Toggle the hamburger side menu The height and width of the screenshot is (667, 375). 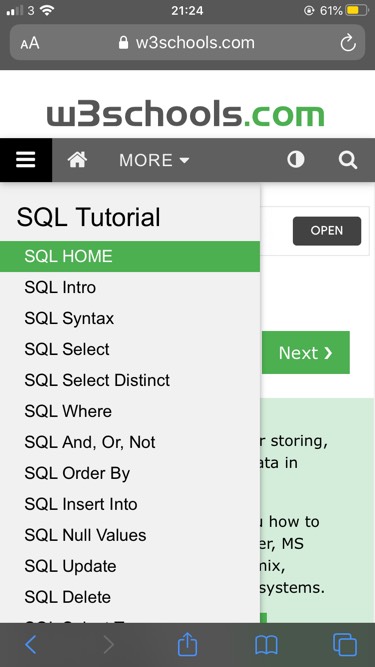tap(26, 160)
